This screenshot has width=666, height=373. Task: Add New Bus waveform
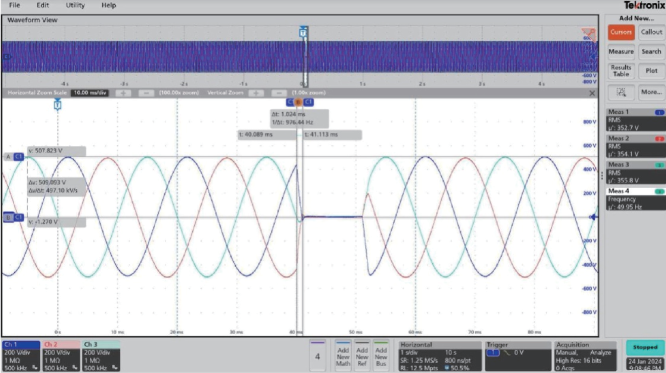coord(381,356)
